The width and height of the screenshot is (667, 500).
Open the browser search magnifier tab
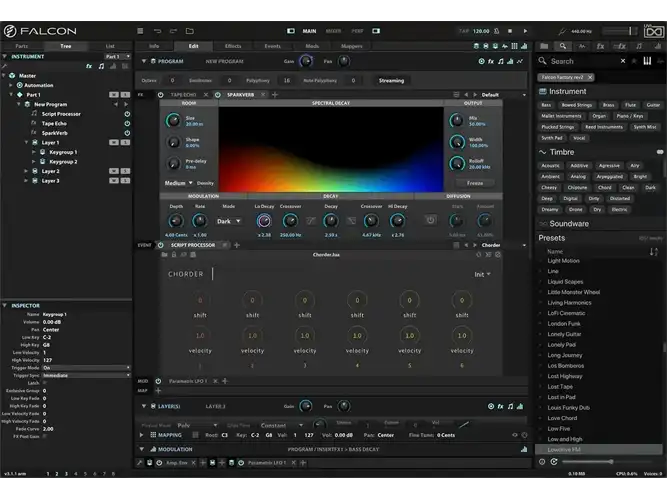click(563, 46)
